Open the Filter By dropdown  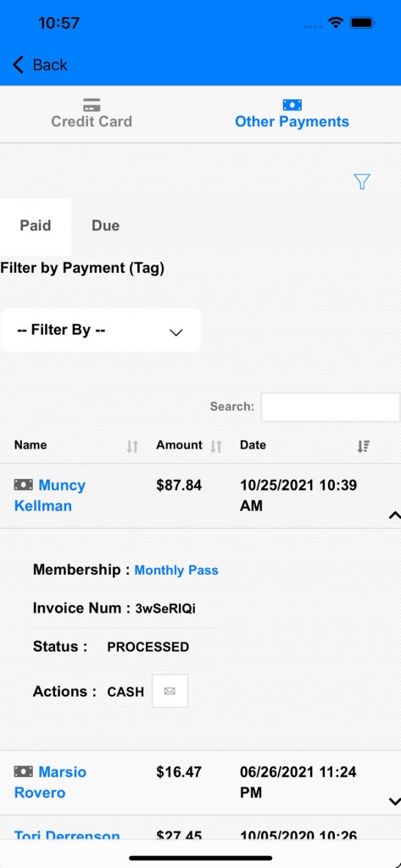point(101,331)
